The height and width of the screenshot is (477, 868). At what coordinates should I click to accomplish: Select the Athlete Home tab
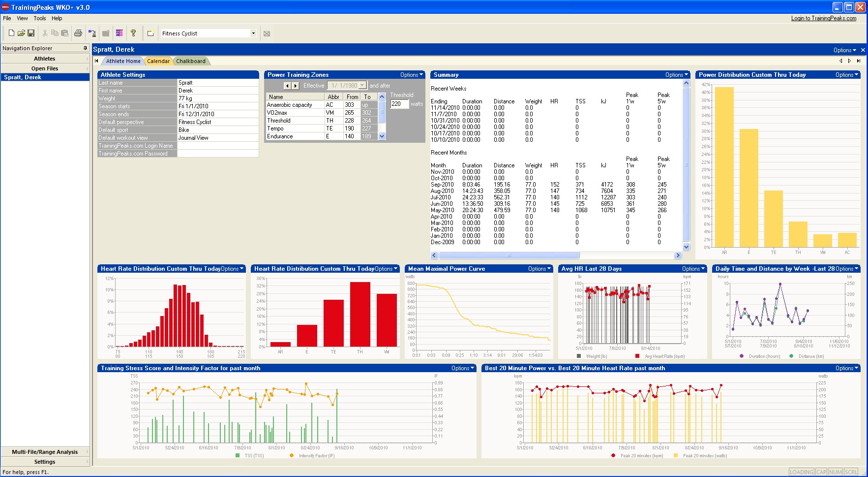(123, 61)
